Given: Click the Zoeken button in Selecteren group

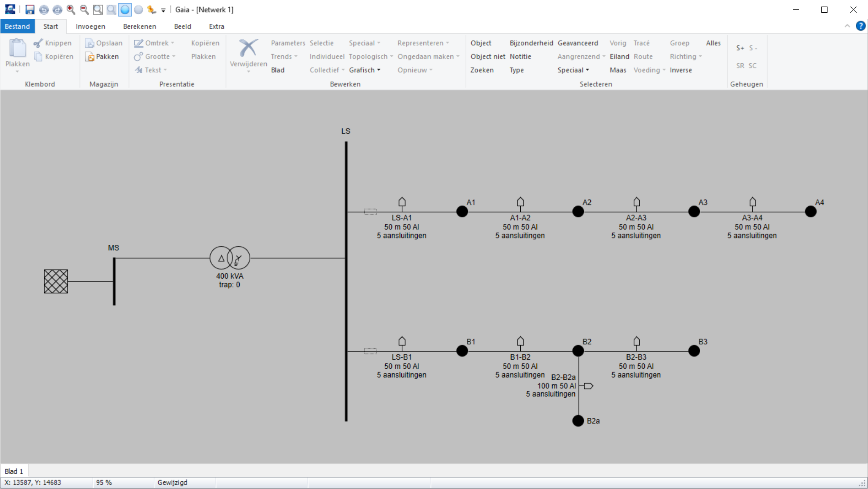Looking at the screenshot, I should click(481, 70).
